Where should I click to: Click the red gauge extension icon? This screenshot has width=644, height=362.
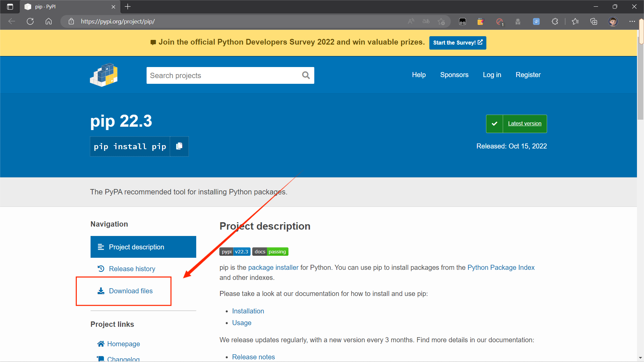(x=499, y=22)
